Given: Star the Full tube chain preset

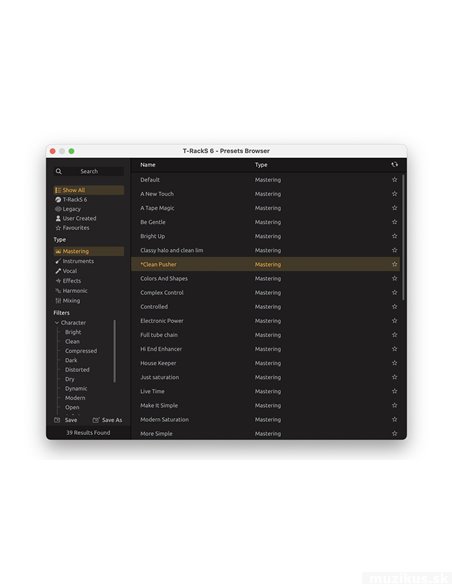Looking at the screenshot, I should coord(394,335).
